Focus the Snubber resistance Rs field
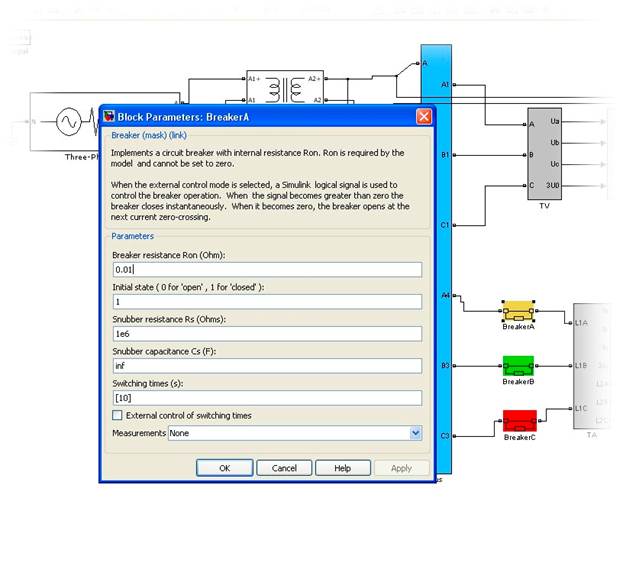 pyautogui.click(x=267, y=334)
